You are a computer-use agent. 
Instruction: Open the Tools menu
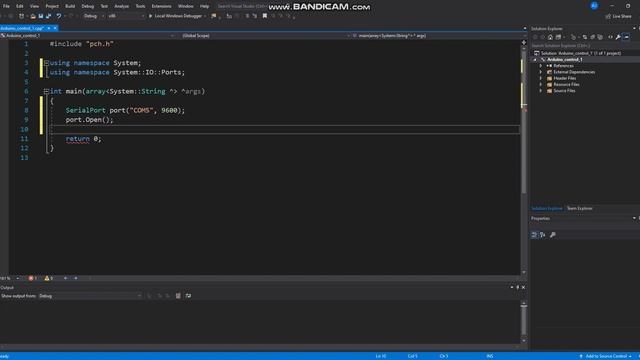tap(140, 6)
